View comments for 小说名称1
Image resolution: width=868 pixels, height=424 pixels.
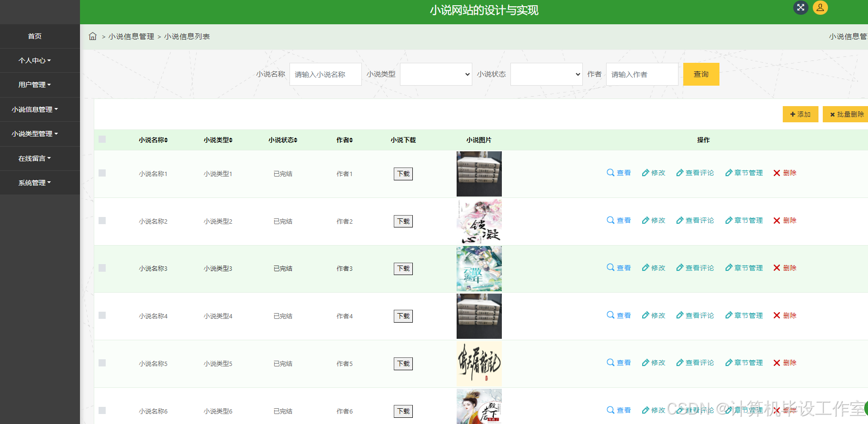[x=695, y=173]
